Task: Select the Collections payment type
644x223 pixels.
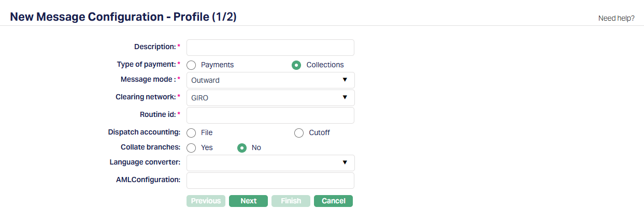Action: pyautogui.click(x=296, y=65)
